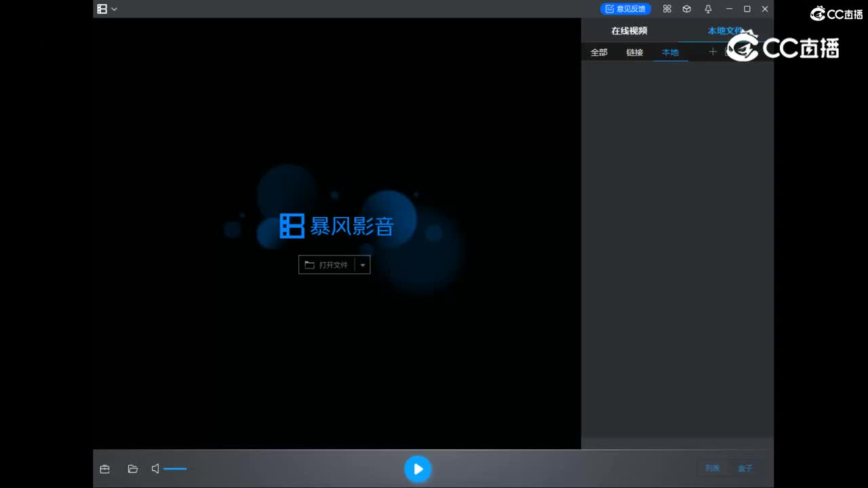
Task: Close the Baofeng player window
Action: (765, 9)
